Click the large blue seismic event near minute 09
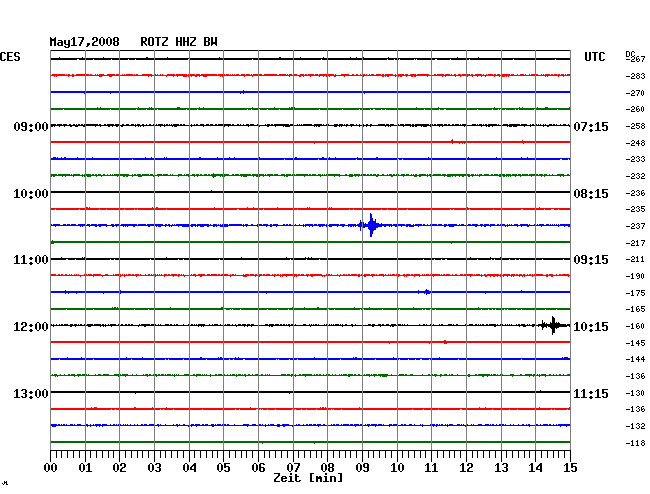The image size is (650, 494). click(x=371, y=225)
